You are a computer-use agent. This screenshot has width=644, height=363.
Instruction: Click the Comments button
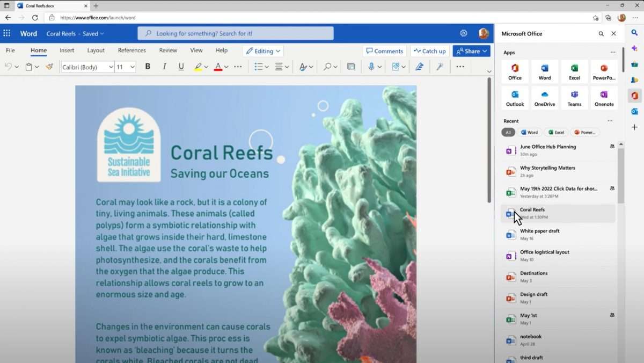(384, 51)
